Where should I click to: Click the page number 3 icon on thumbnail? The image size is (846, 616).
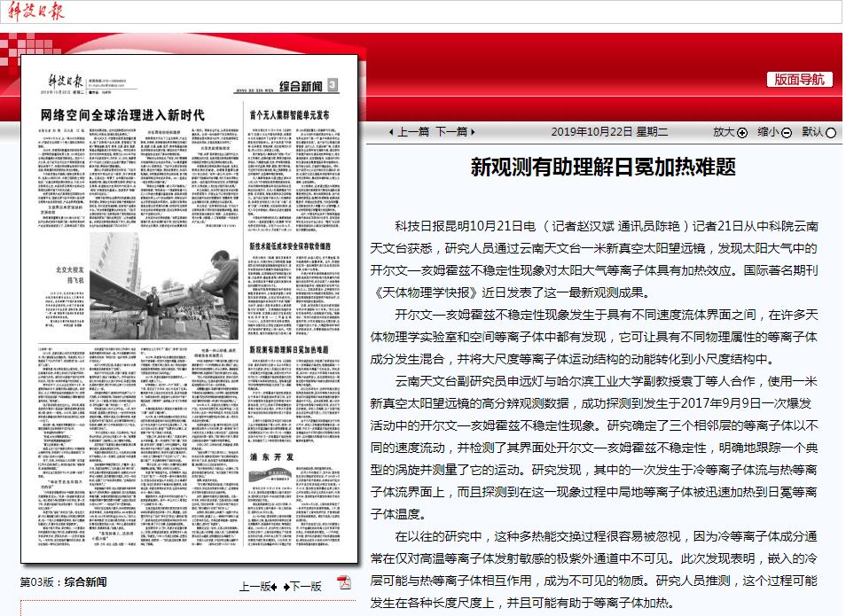(333, 85)
